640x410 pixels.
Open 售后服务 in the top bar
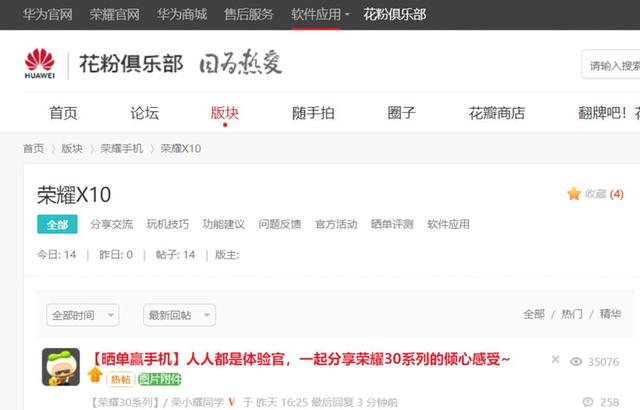[x=249, y=15]
